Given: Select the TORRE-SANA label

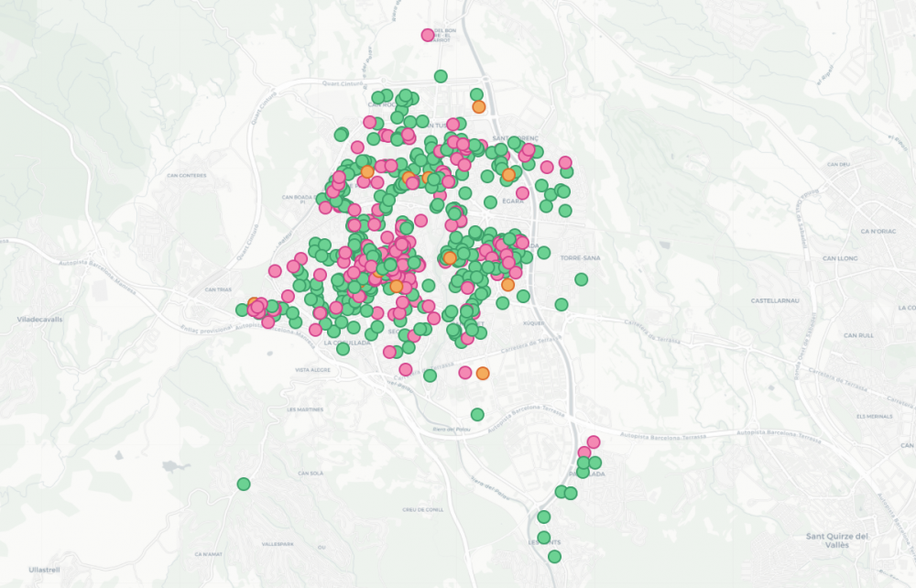Looking at the screenshot, I should (580, 257).
